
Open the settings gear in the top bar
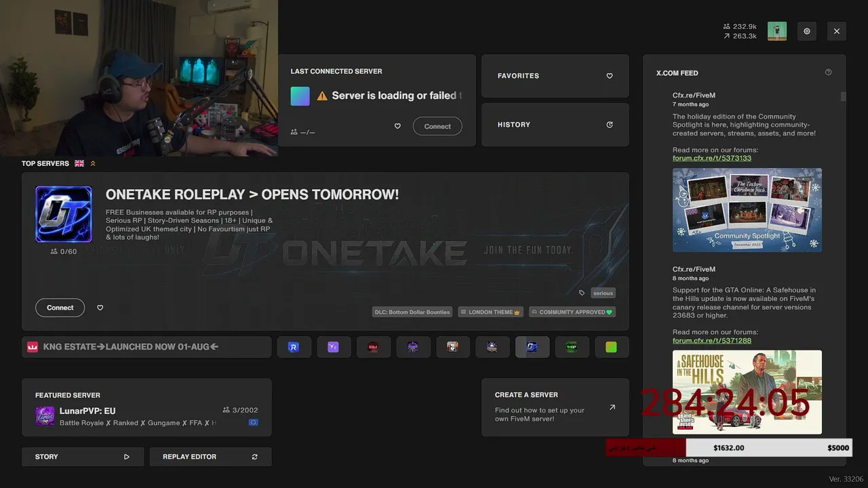pyautogui.click(x=807, y=31)
